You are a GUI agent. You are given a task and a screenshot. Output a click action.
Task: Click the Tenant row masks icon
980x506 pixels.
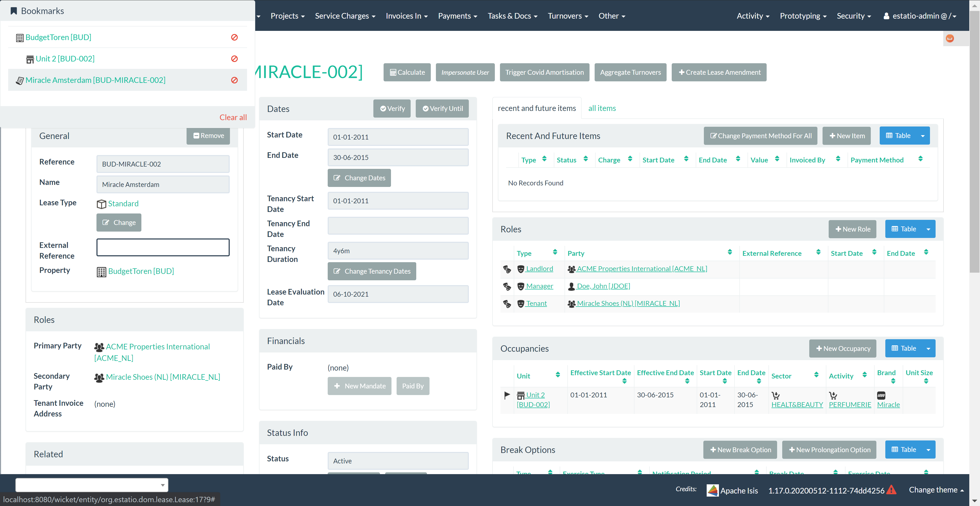click(507, 303)
